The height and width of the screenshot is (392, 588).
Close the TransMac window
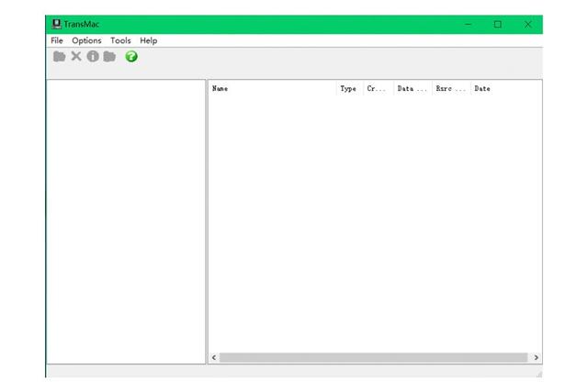click(527, 25)
